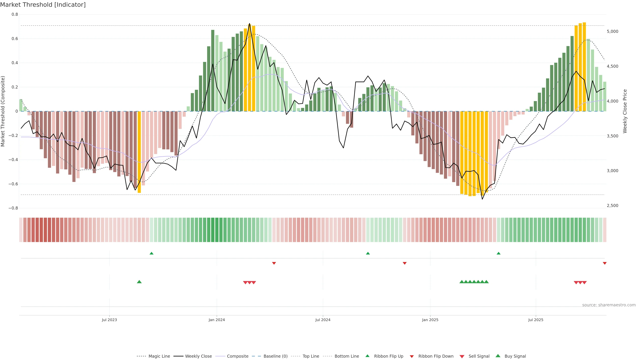Image resolution: width=644 pixels, height=362 pixels.
Task: Click Ribbon Flip Up marker in 2025
Action: (498, 253)
